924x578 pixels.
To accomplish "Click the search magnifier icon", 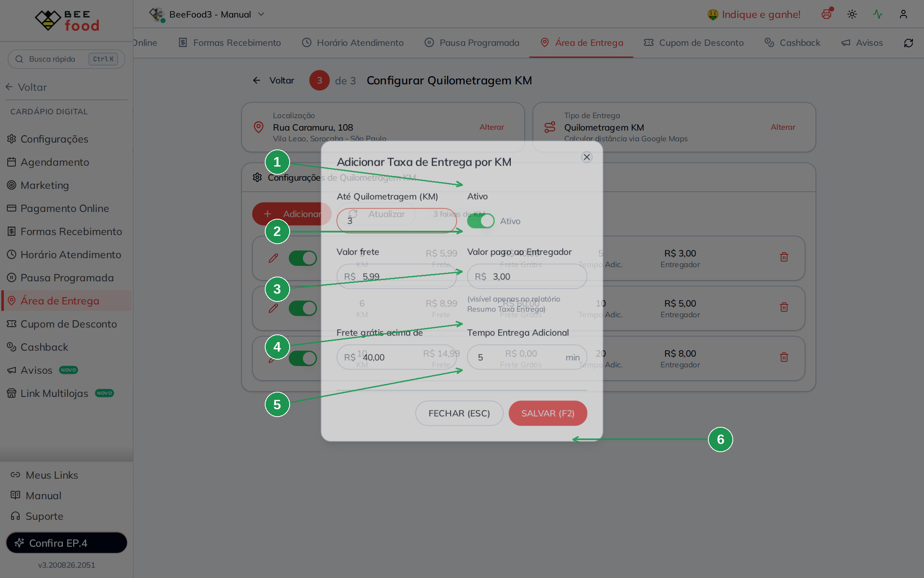I will (x=19, y=59).
